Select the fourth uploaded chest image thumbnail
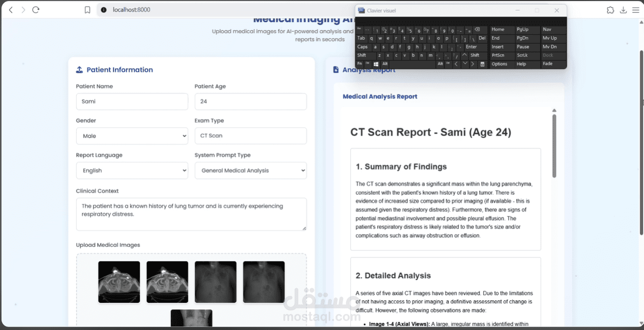The image size is (644, 330). coord(264,282)
